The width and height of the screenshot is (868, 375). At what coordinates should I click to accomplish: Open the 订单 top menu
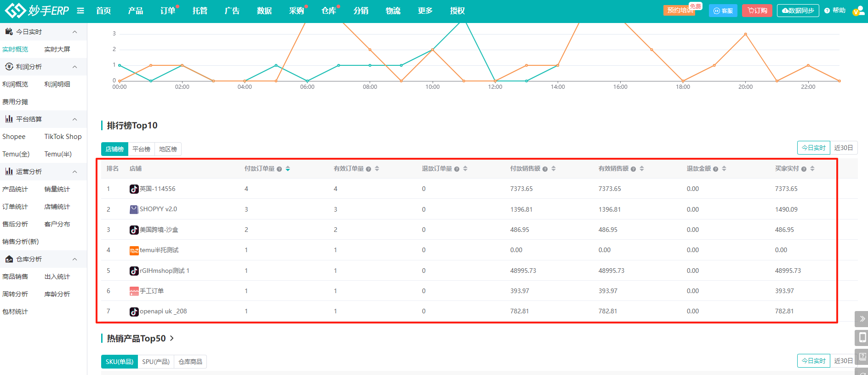click(x=168, y=11)
